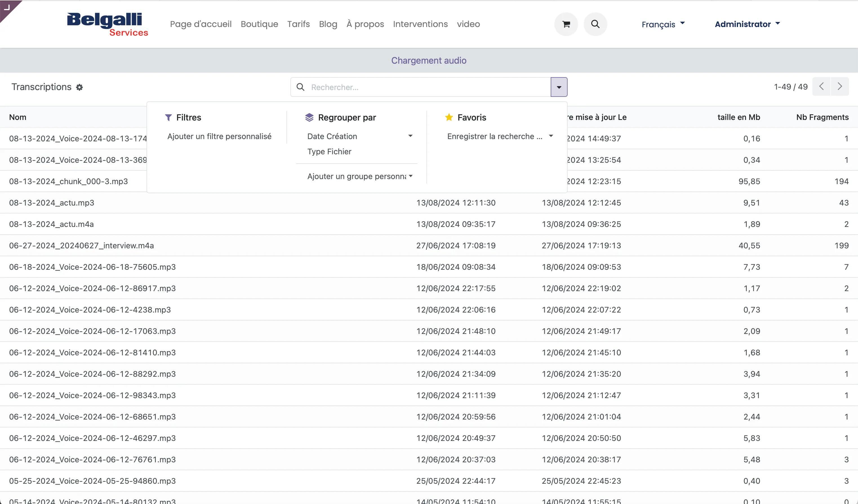
Task: Open row 08-13-2024_actu.mp3
Action: 429,202
